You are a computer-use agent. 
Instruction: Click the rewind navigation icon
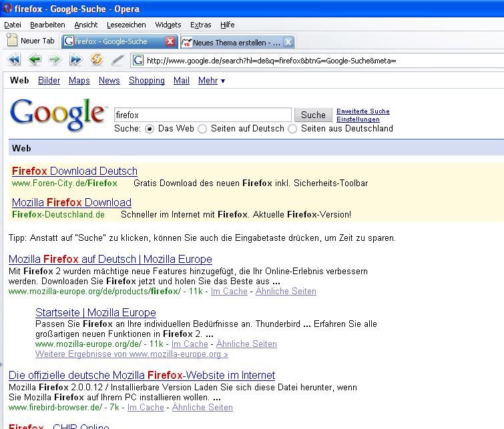14,60
